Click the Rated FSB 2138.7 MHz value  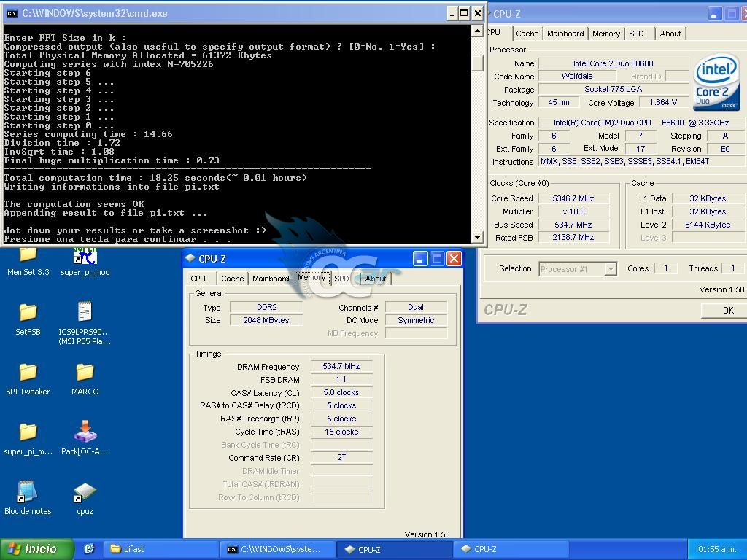click(573, 237)
